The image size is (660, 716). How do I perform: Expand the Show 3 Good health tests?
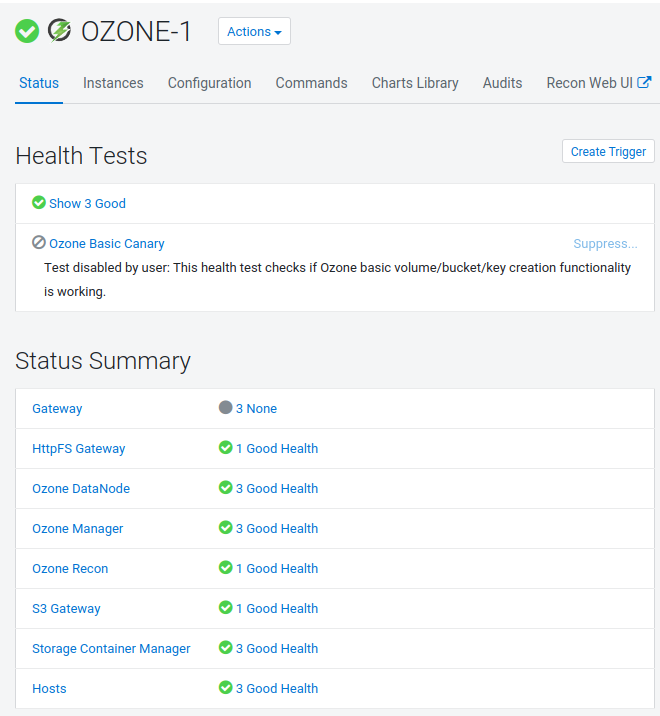click(x=87, y=203)
